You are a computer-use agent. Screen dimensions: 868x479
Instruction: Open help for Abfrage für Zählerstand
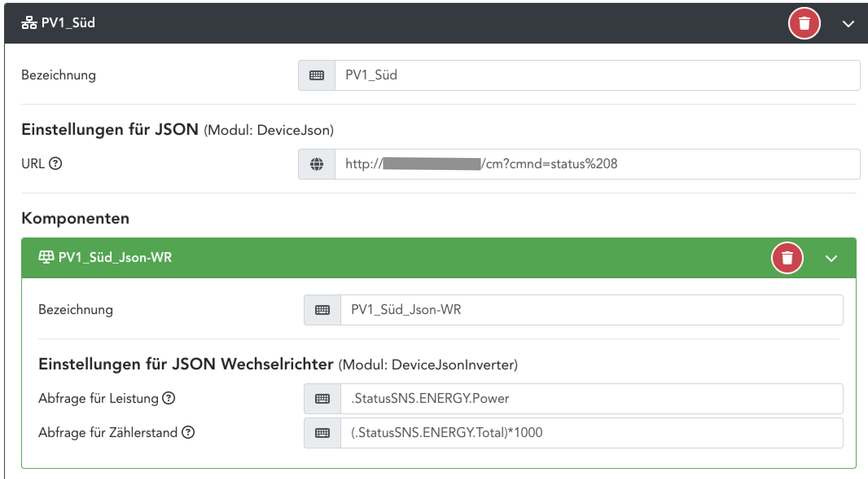(188, 432)
